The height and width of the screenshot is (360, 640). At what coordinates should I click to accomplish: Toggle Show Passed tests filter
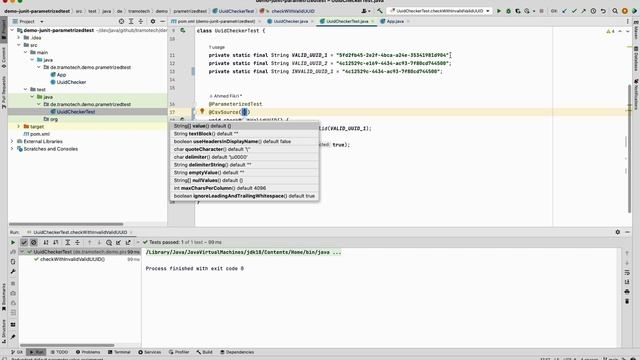pos(24,242)
